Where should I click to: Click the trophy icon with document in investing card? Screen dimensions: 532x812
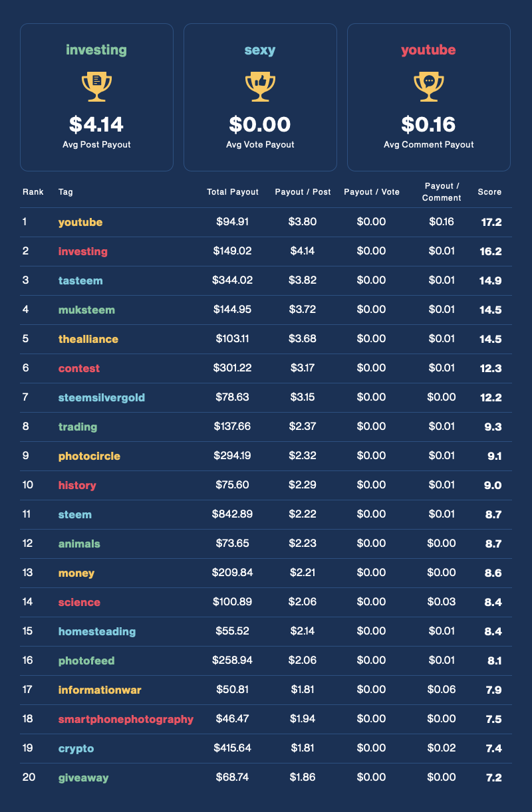tap(96, 87)
